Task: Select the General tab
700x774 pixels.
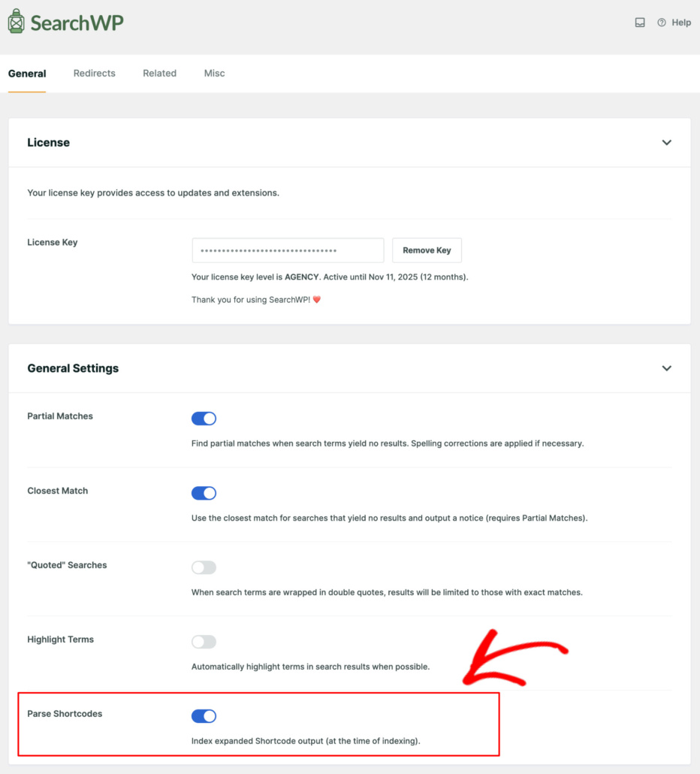Action: click(27, 73)
